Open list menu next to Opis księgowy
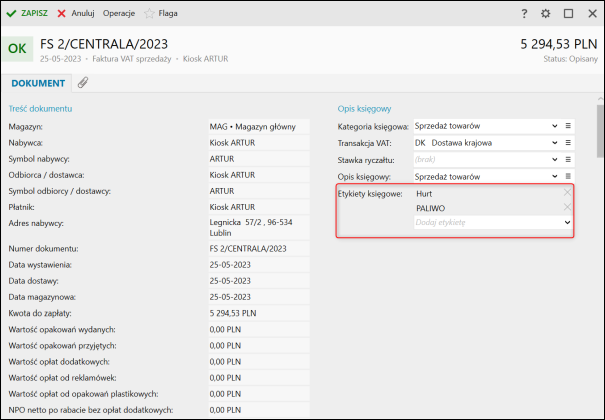605x420 pixels. click(568, 177)
